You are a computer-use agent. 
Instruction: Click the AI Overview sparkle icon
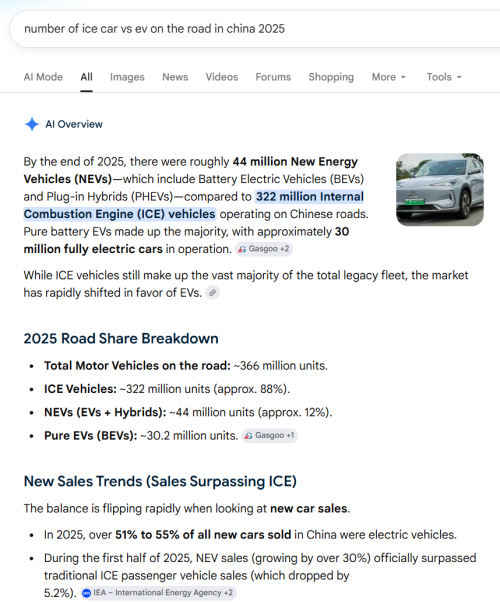coord(32,124)
